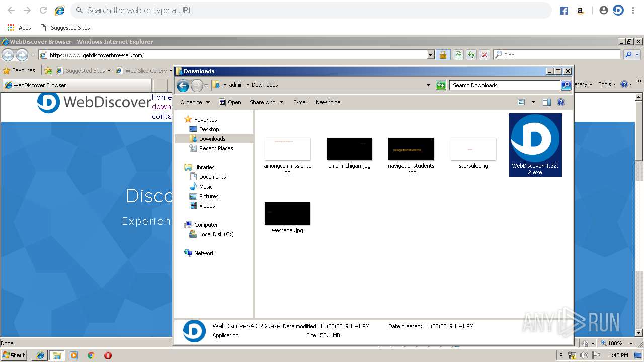Expand the Share with dropdown

pos(267,102)
